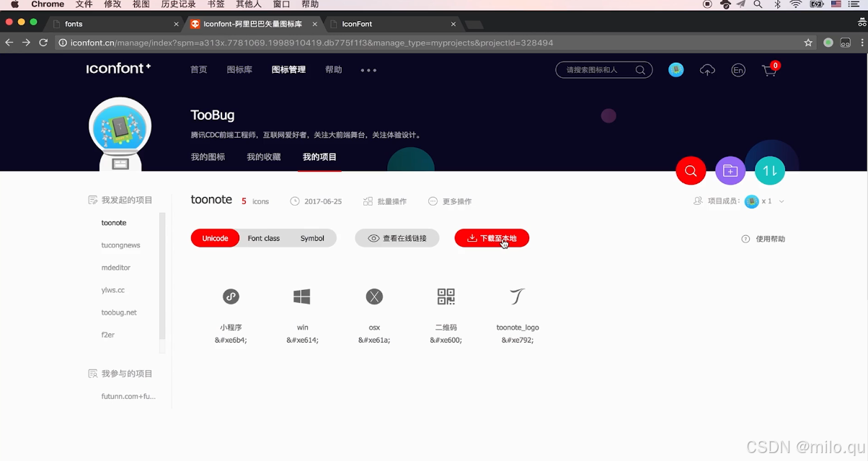Switch language with the En icon
The width and height of the screenshot is (868, 461).
(x=738, y=70)
